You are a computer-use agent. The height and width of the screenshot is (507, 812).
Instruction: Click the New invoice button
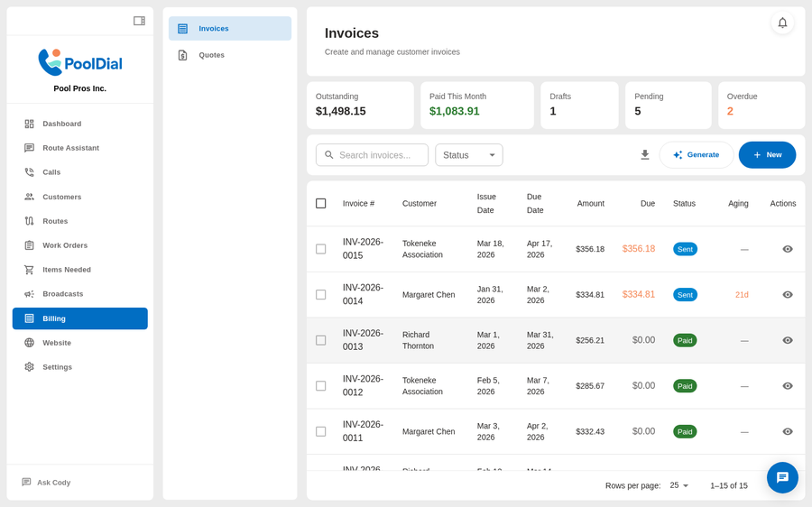pos(767,155)
